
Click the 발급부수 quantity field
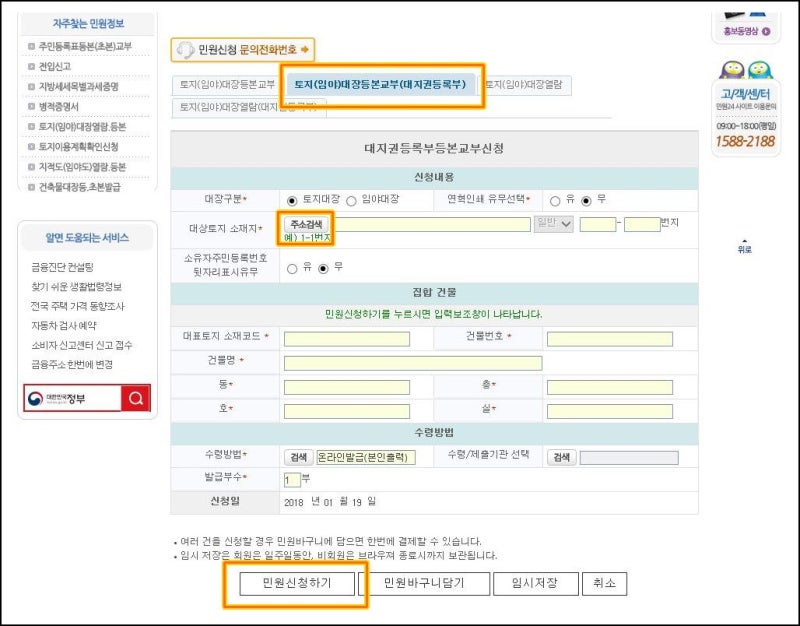pyautogui.click(x=292, y=480)
